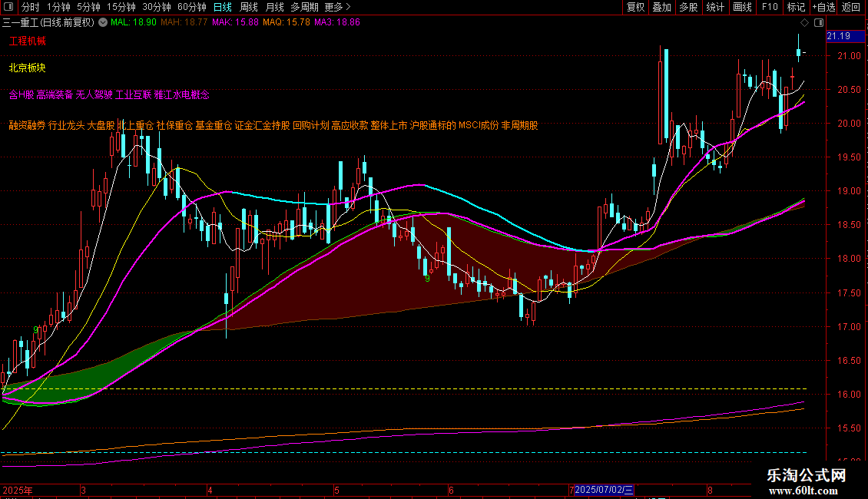
Task: Click the 工业互联 concept tag
Action: point(134,94)
